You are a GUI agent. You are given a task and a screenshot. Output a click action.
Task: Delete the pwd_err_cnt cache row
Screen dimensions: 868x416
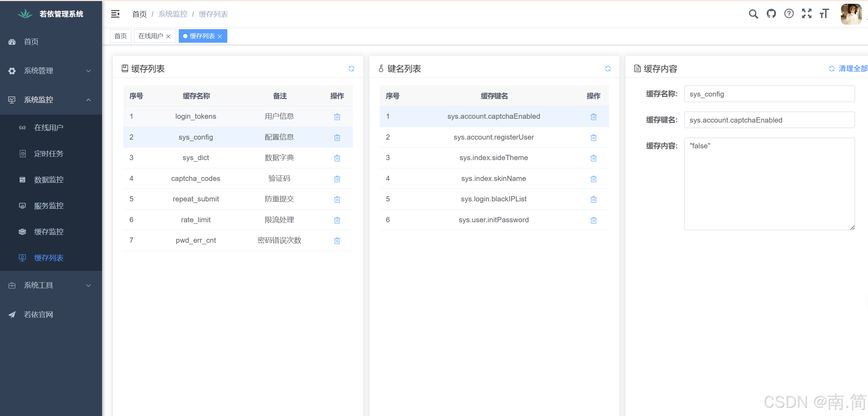pos(337,241)
